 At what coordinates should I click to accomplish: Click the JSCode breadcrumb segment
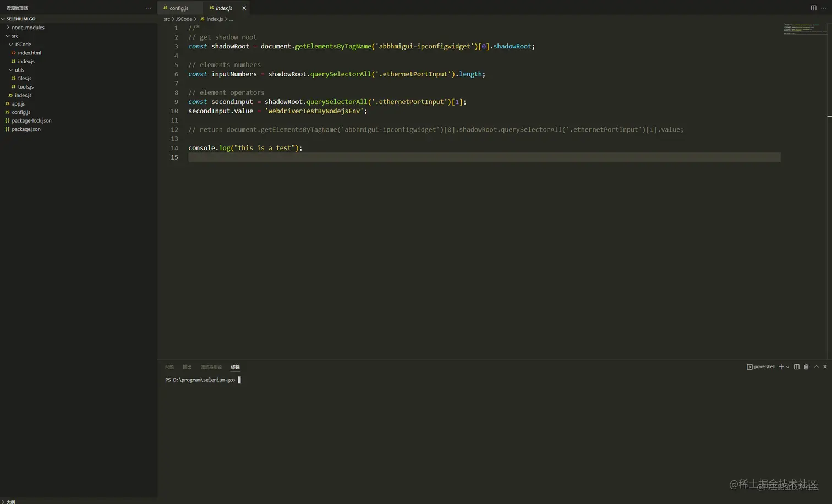coord(184,19)
